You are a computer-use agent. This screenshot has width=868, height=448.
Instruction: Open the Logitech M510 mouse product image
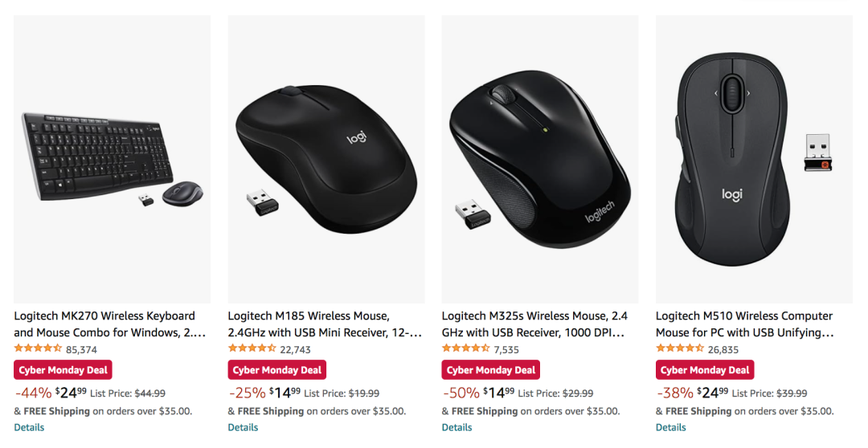tap(754, 159)
